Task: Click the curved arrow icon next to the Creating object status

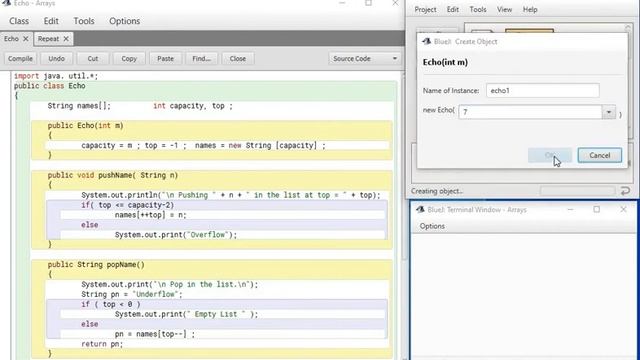Action: 625,191
